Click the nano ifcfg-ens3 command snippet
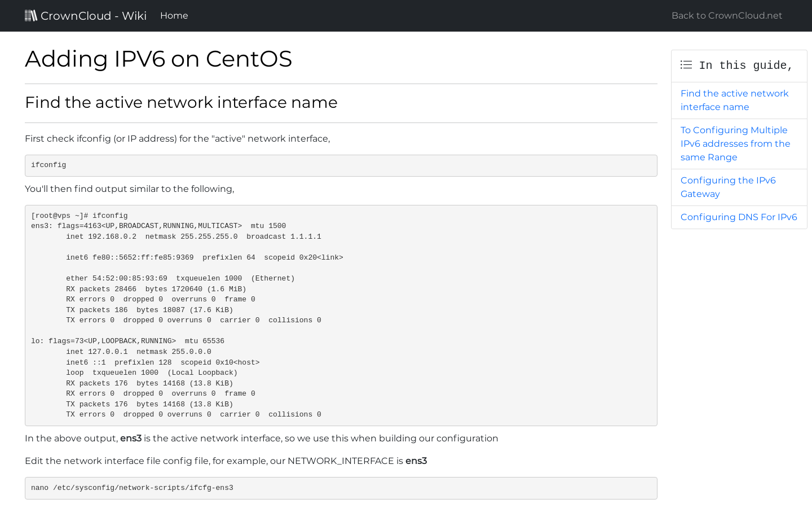812x508 pixels. point(341,488)
